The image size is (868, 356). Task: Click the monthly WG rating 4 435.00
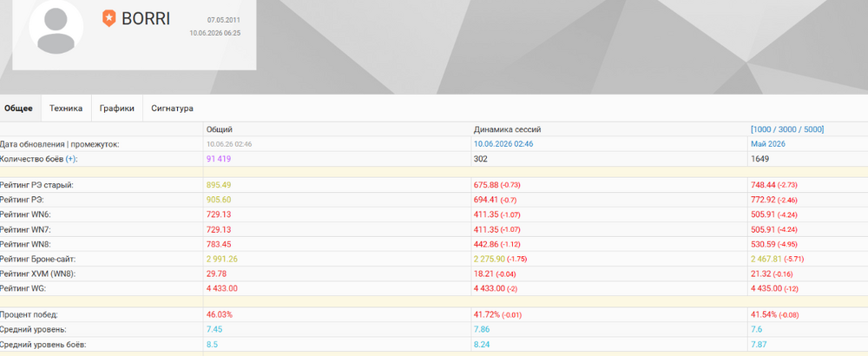[766, 288]
